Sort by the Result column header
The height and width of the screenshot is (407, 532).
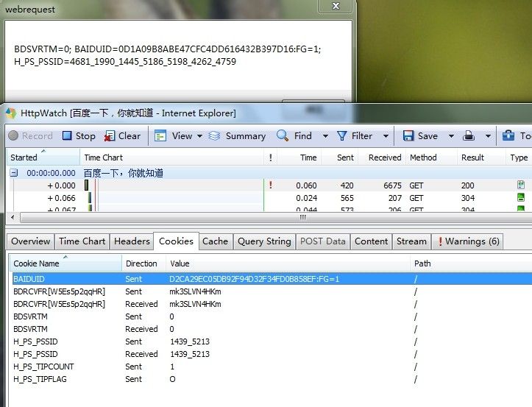pyautogui.click(x=481, y=158)
